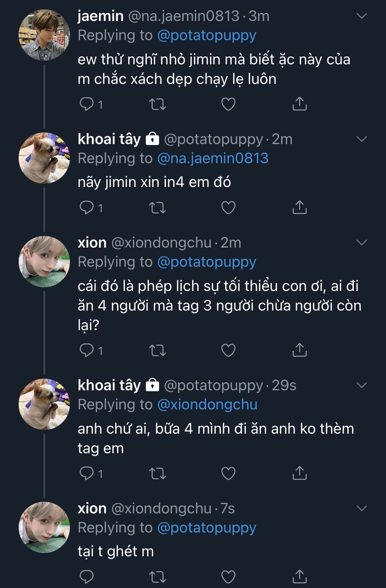Open the @xiondongchu mention link
The image size is (386, 588).
pos(207,405)
